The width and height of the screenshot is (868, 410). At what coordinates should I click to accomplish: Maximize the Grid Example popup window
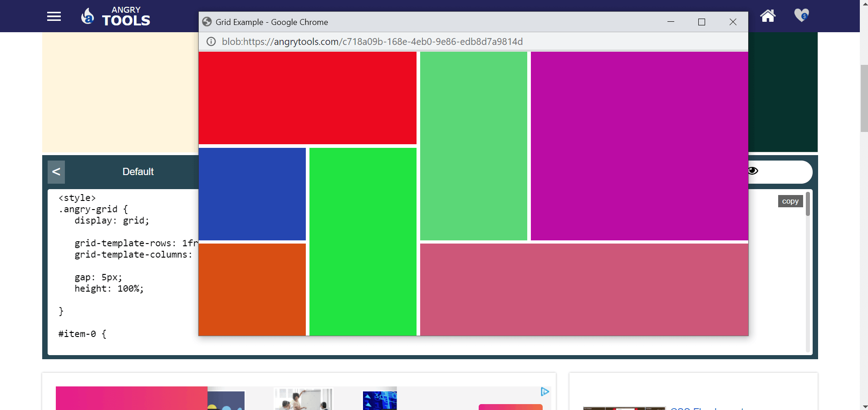point(701,22)
